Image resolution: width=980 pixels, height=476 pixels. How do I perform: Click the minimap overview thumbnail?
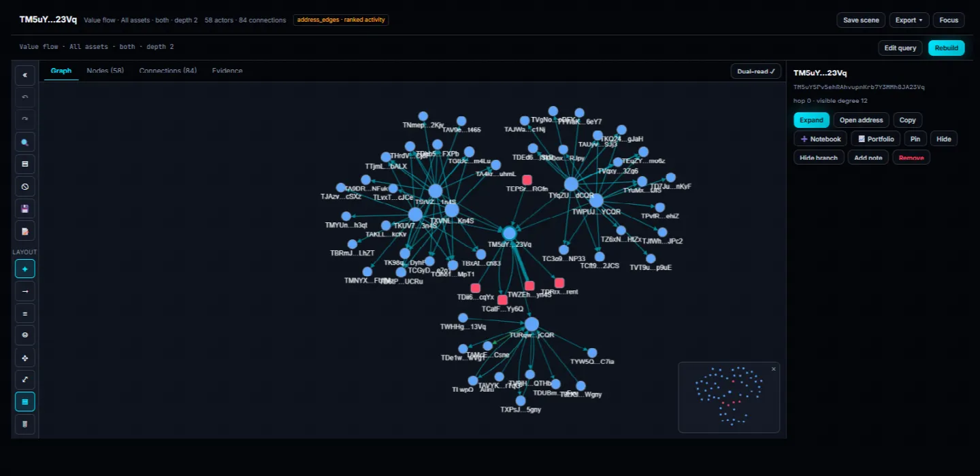point(729,397)
